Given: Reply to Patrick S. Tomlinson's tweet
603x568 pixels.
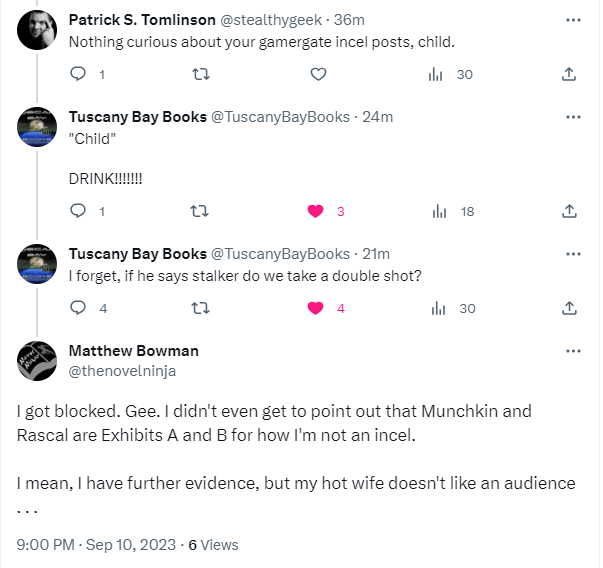Looking at the screenshot, I should 79,74.
